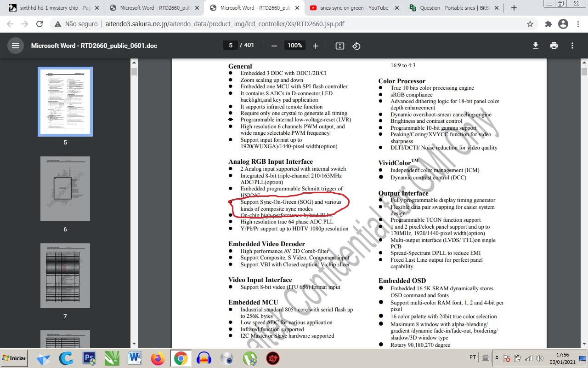Reload the current page

(40, 24)
